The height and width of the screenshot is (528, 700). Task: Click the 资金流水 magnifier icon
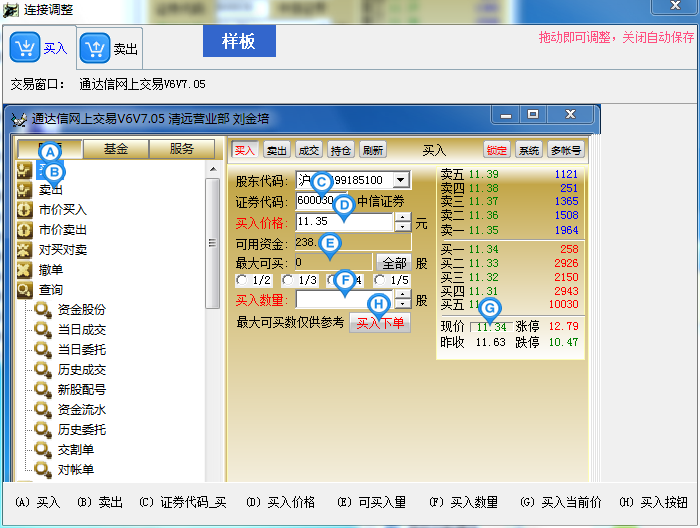43,410
